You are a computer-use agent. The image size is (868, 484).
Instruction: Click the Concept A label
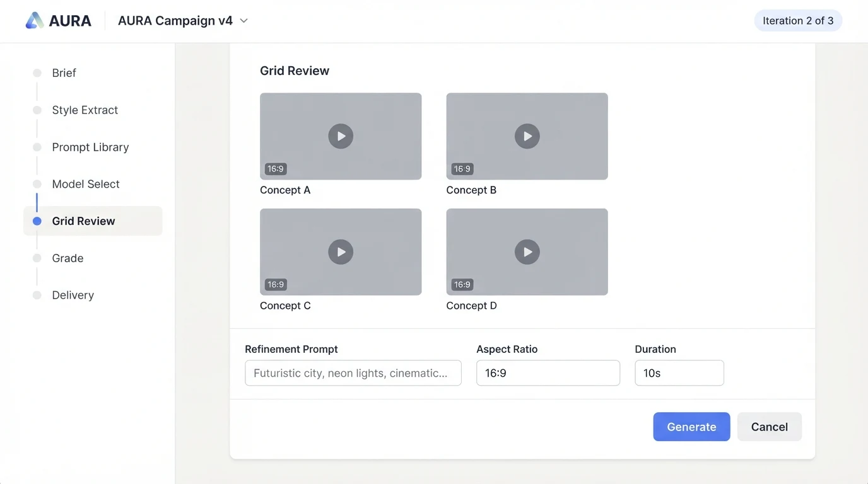coord(285,190)
